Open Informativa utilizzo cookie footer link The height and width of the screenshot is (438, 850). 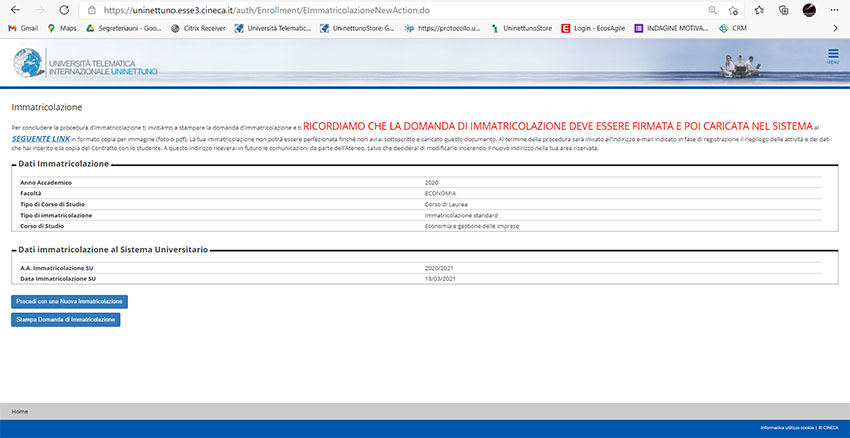(x=786, y=428)
